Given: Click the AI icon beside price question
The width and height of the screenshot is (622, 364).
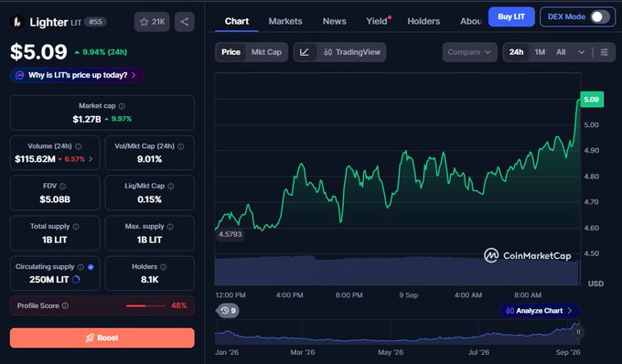Looking at the screenshot, I should [x=19, y=75].
